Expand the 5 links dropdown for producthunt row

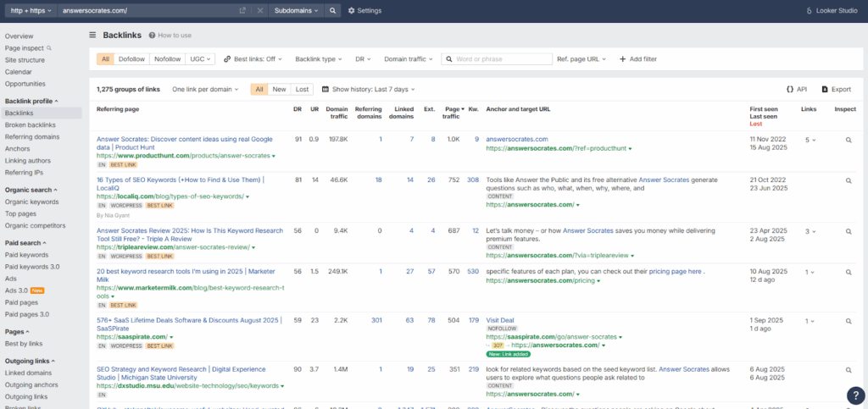coord(810,140)
